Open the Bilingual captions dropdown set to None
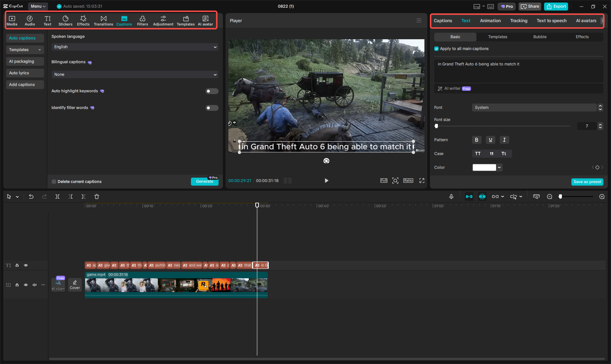Image resolution: width=611 pixels, height=364 pixels. (135, 74)
